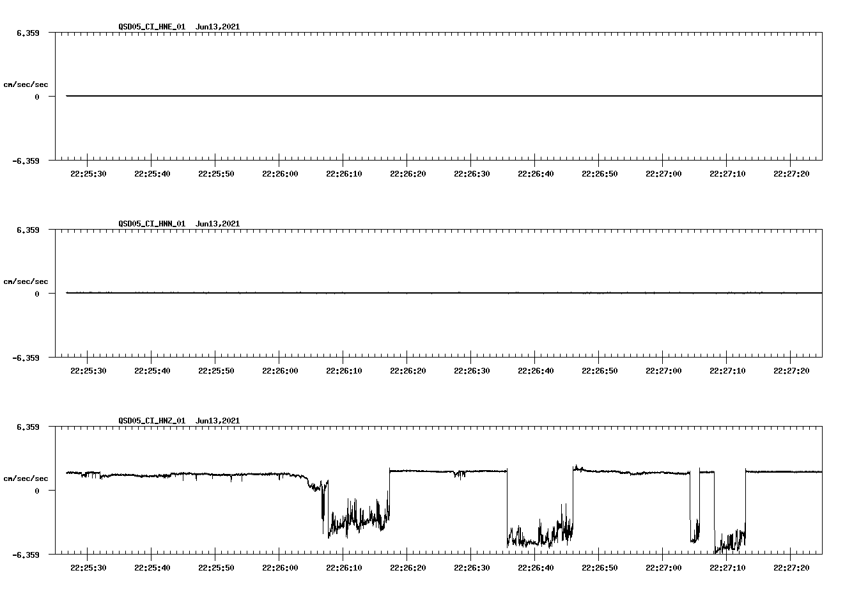The width and height of the screenshot is (868, 591).
Task: Click the cm/sec/sec unit label of HNE plot
Action: 26,84
